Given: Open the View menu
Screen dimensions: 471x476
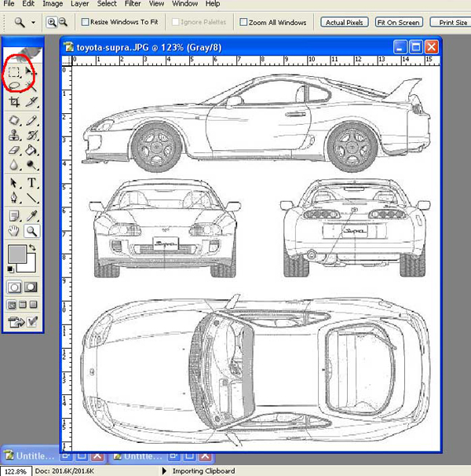Looking at the screenshot, I should click(x=156, y=4).
